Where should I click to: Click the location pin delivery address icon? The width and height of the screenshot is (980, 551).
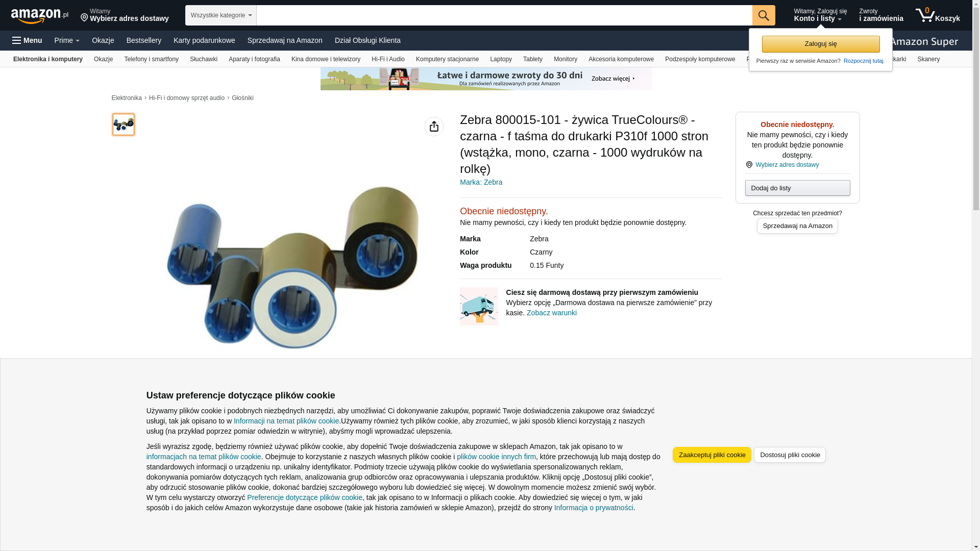pyautogui.click(x=84, y=18)
